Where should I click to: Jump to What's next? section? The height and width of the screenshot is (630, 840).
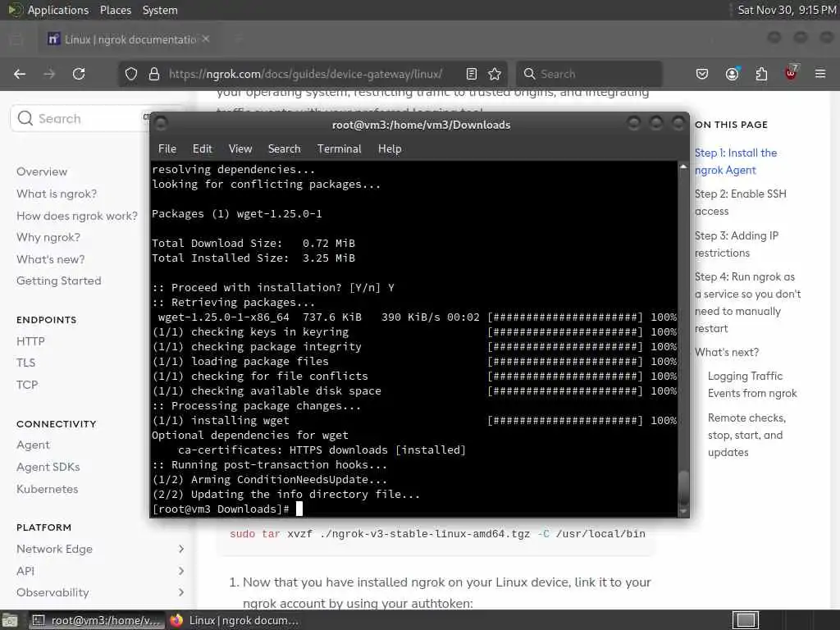click(x=727, y=352)
